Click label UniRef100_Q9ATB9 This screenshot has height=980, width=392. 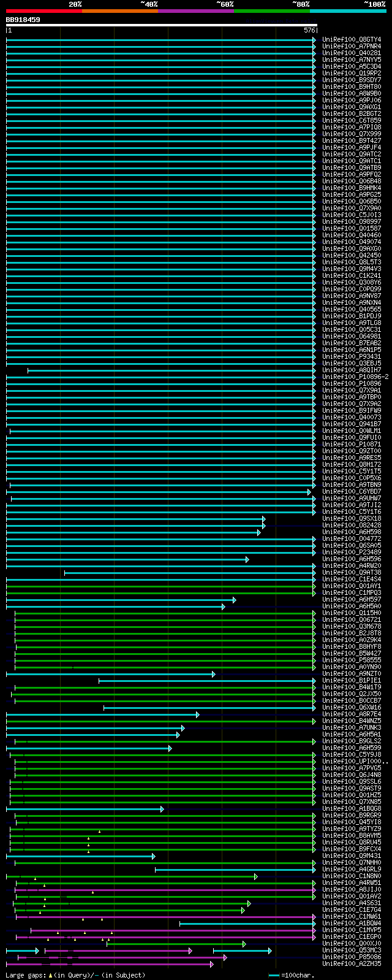point(352,168)
